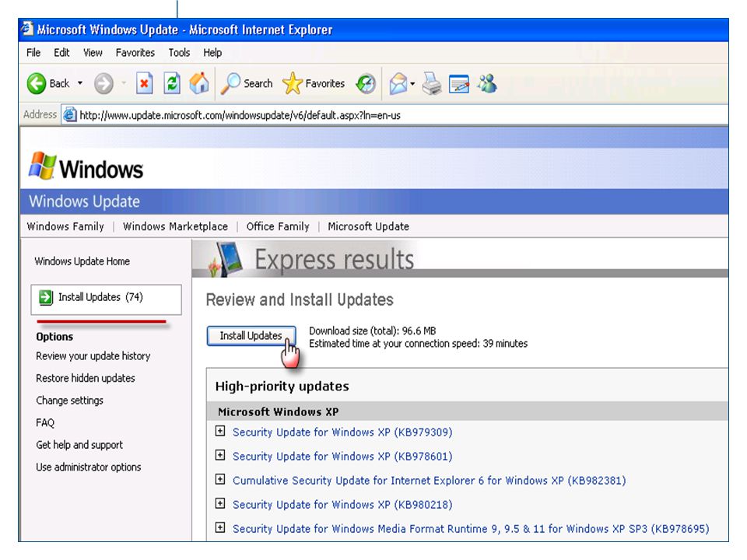
Task: Print the page with printer icon
Action: (432, 83)
